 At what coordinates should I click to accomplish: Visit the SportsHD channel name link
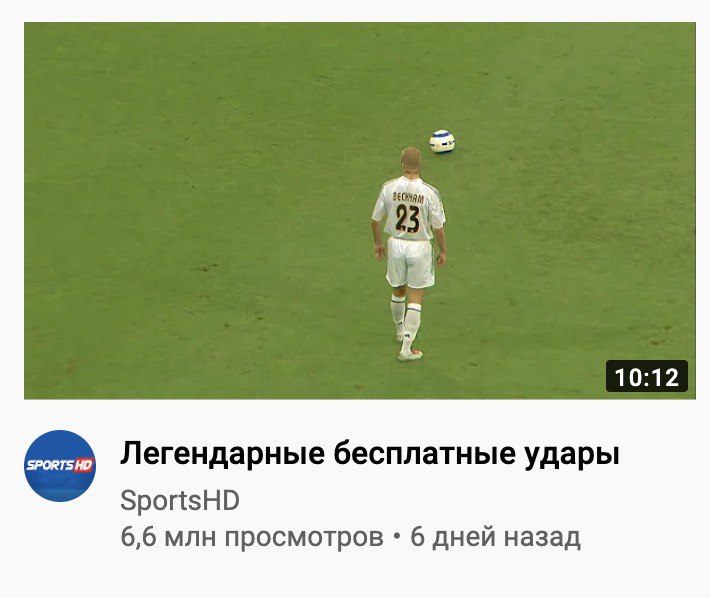click(x=180, y=501)
